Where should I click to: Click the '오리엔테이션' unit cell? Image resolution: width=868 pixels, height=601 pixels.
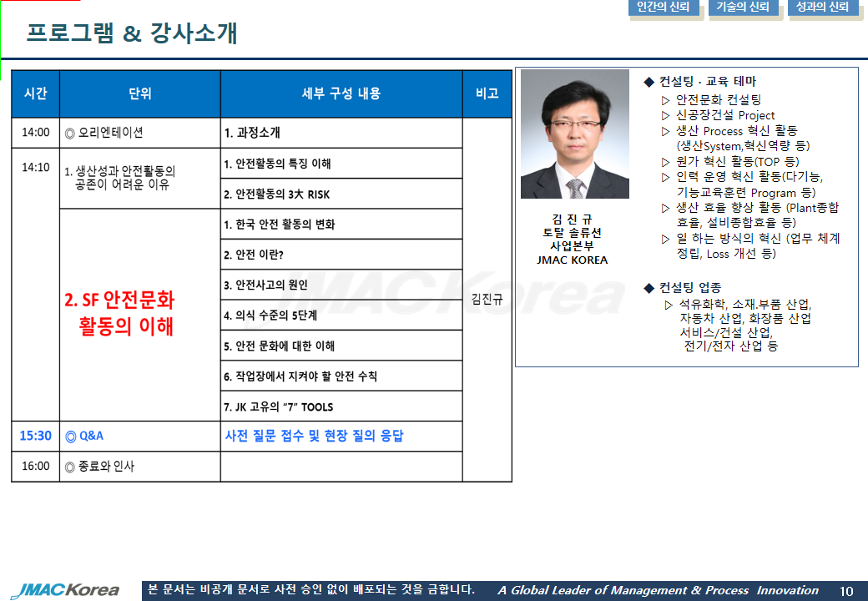pyautogui.click(x=140, y=132)
